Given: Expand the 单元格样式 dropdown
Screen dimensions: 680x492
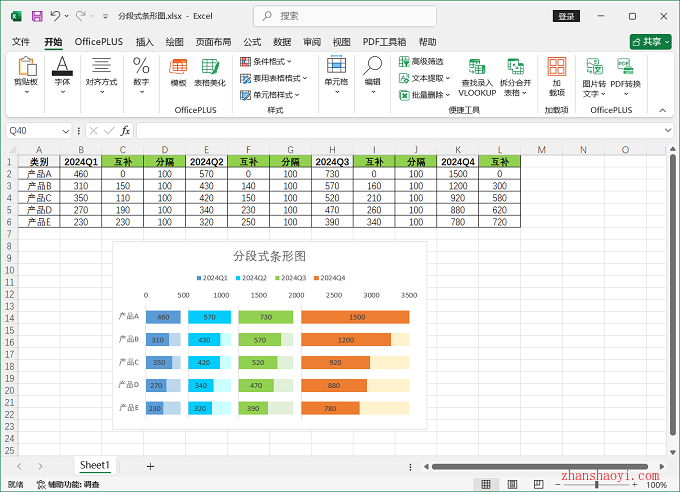Looking at the screenshot, I should click(272, 95).
